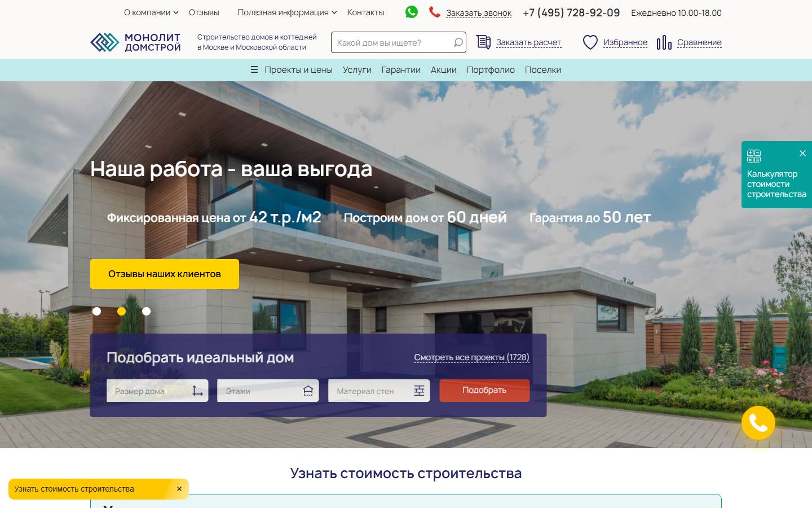The width and height of the screenshot is (812, 508).
Task: Click the heart favorites icon
Action: click(590, 42)
